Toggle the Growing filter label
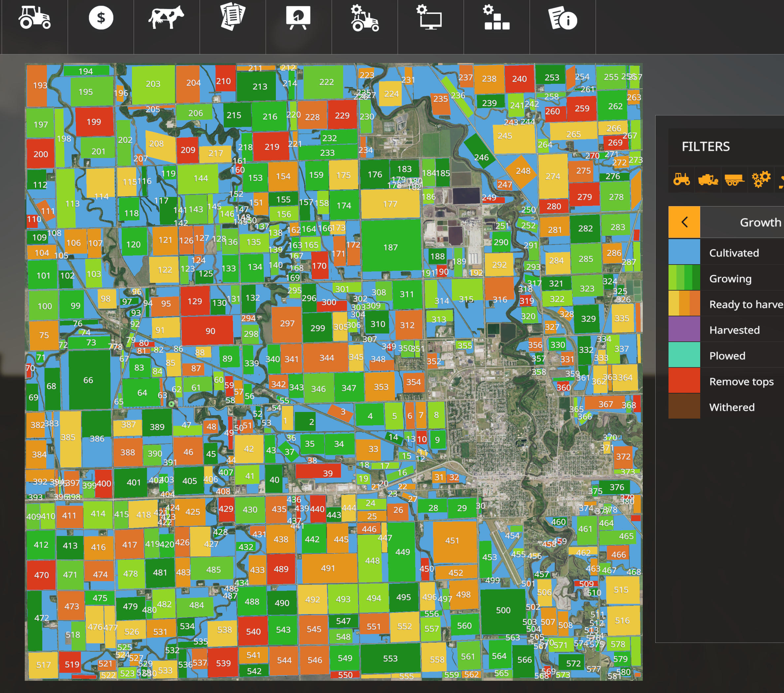784x693 pixels. tap(730, 279)
